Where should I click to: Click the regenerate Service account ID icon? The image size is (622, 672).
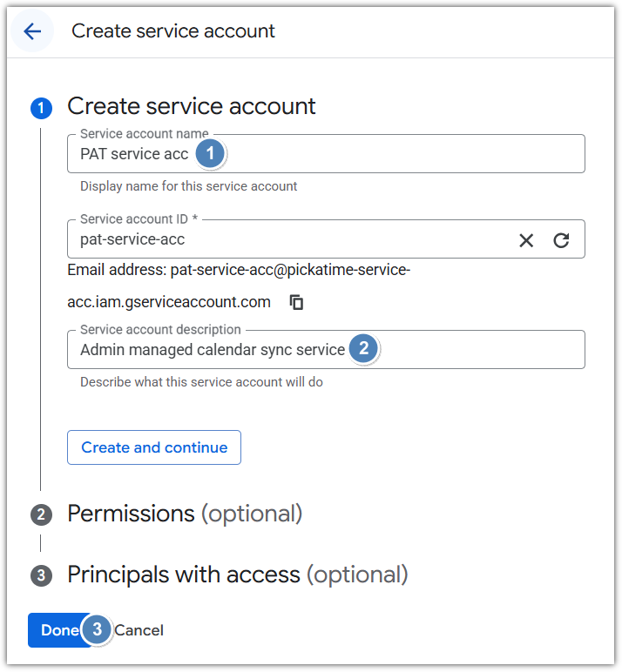[x=561, y=240]
